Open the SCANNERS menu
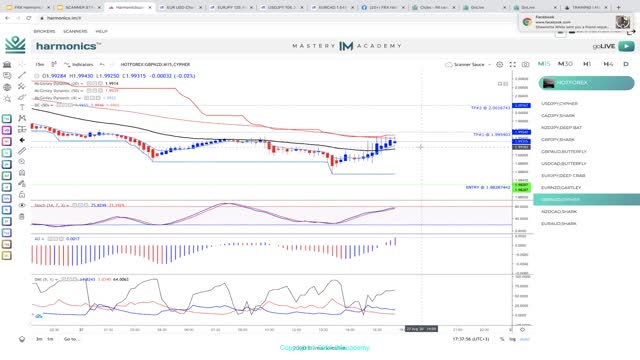Screen dimensions: 640x360 point(75,31)
